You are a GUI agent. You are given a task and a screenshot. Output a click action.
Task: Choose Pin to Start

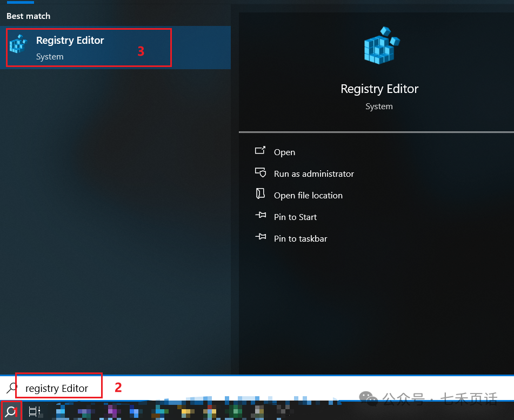295,217
